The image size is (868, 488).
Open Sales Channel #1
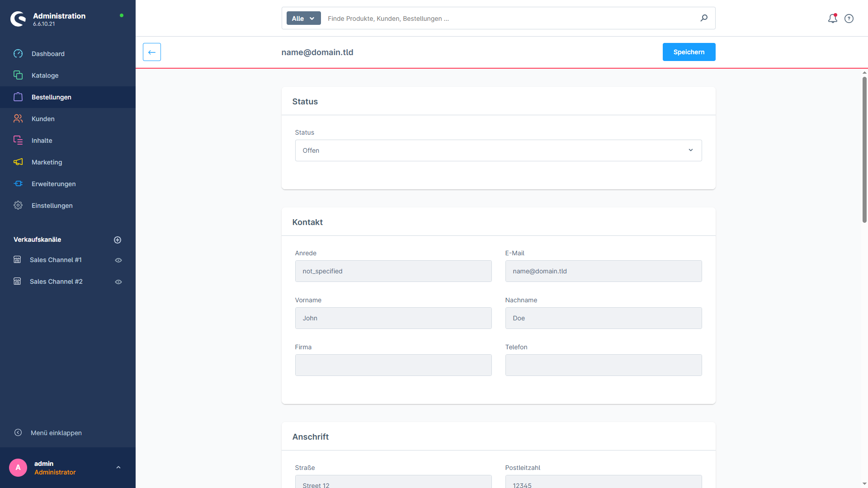point(56,260)
